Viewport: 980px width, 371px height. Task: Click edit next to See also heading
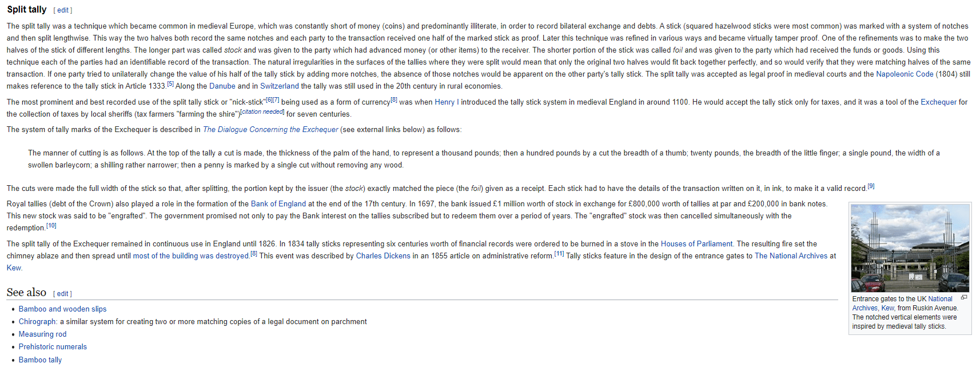(x=63, y=294)
